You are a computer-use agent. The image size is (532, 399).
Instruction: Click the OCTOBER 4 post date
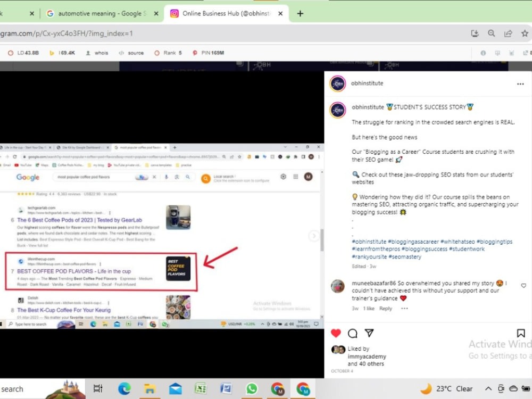[x=342, y=371]
